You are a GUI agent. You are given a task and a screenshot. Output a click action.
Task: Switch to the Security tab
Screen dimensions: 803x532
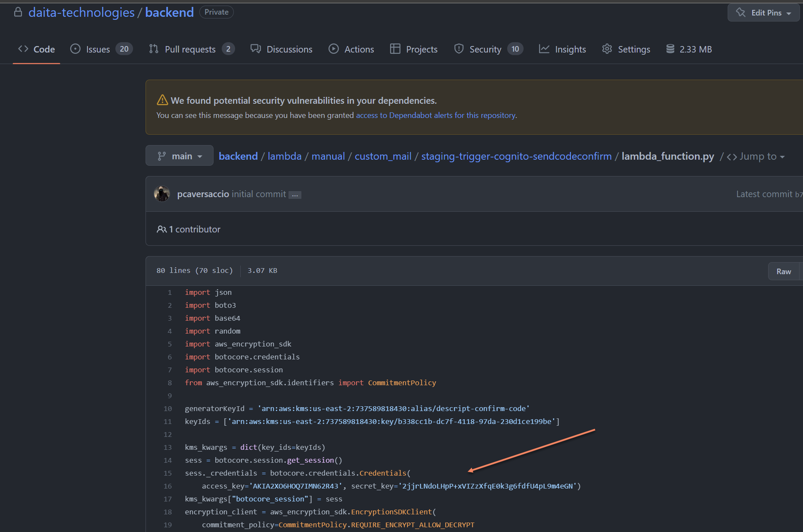point(485,49)
